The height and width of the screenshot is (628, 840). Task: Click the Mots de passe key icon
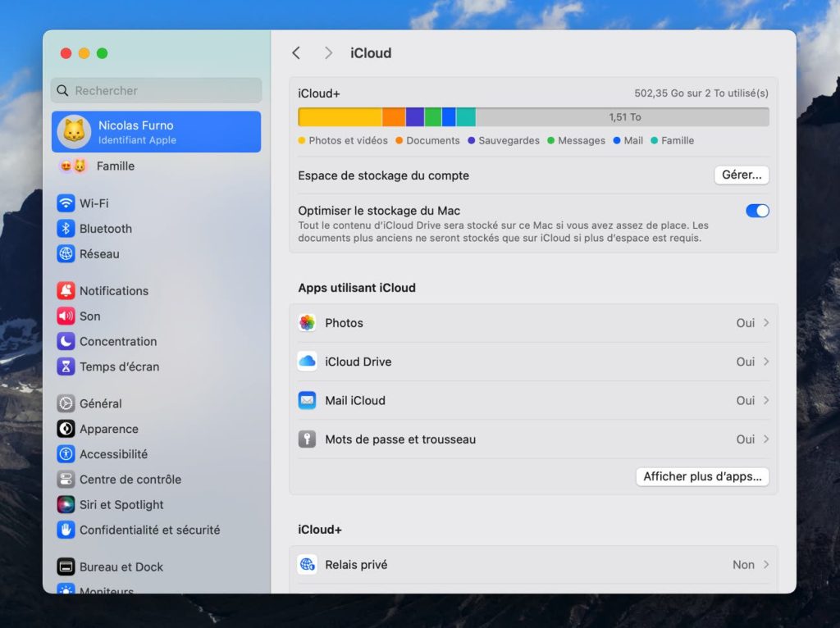307,439
